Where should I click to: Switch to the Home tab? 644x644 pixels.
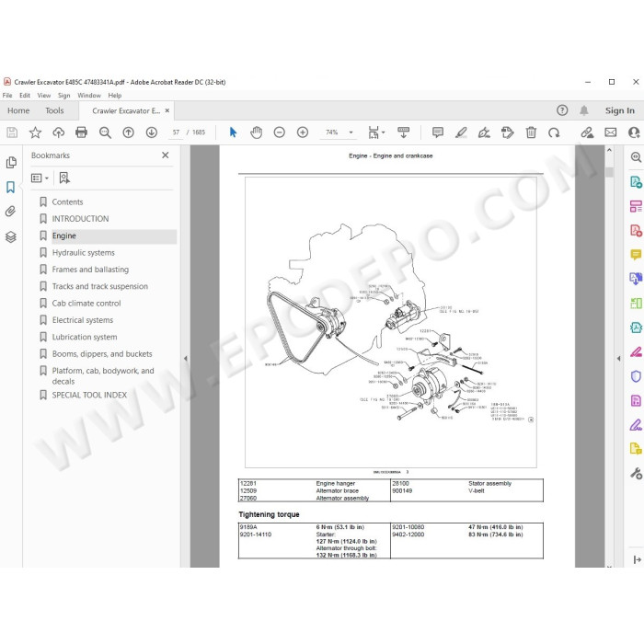tap(18, 110)
